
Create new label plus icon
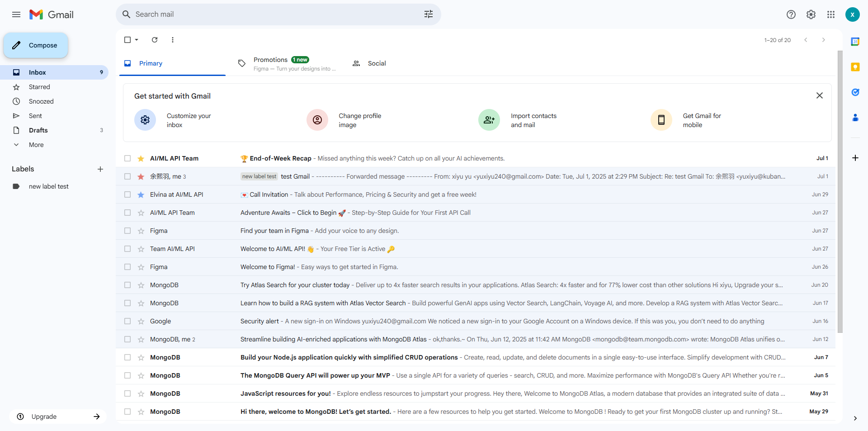100,169
